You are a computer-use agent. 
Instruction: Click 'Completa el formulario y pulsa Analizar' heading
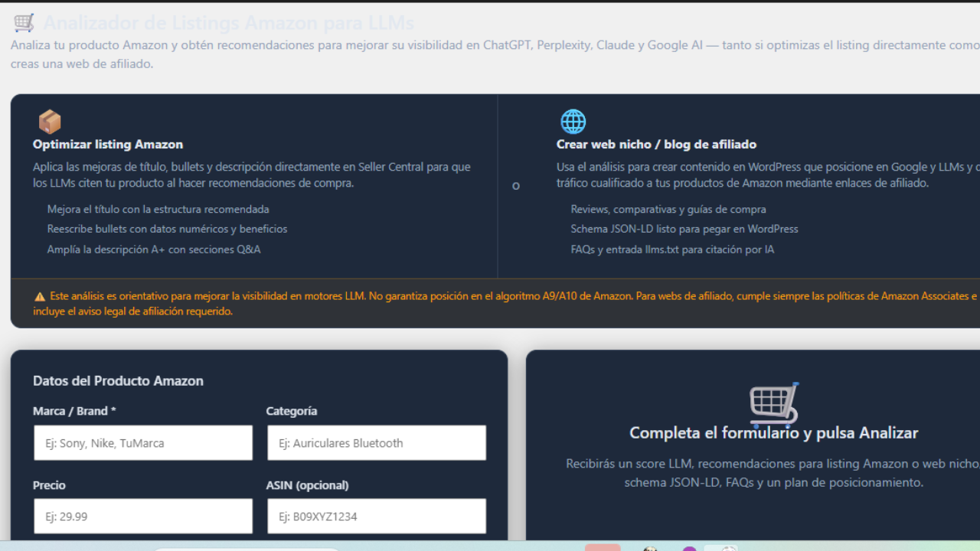point(773,433)
